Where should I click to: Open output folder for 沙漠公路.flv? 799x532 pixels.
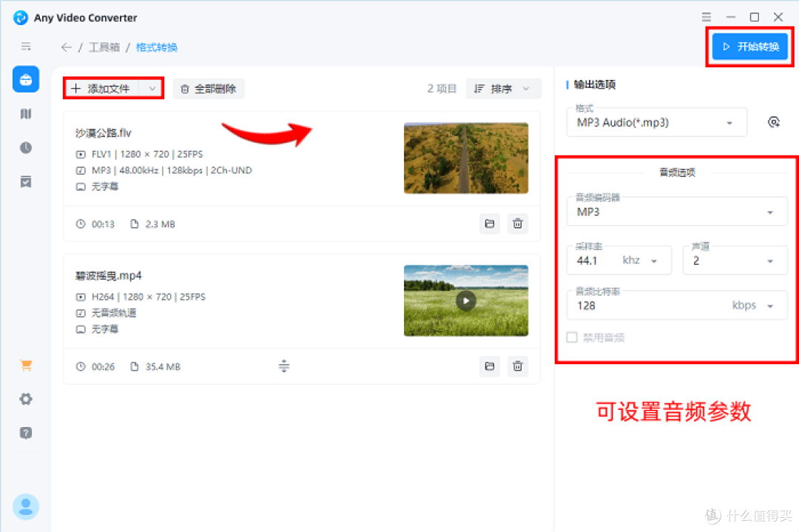[490, 223]
